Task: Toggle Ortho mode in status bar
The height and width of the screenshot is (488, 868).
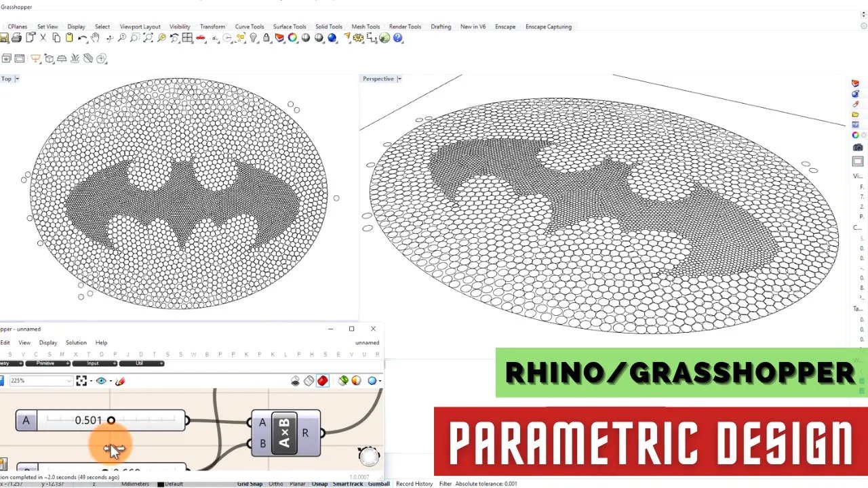Action: click(x=275, y=484)
